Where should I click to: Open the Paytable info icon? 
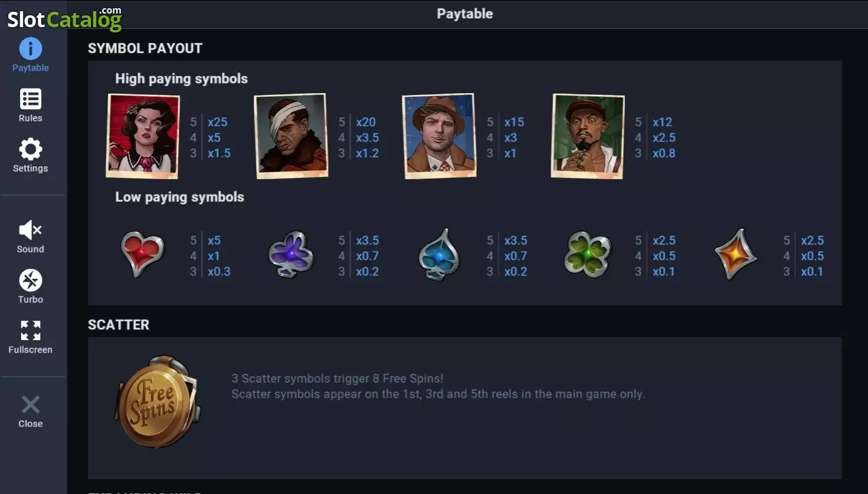[31, 49]
